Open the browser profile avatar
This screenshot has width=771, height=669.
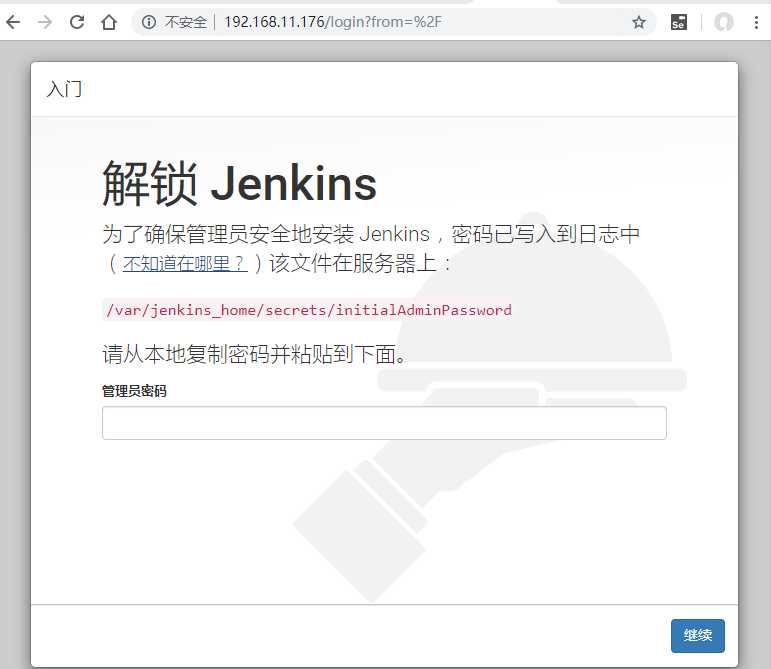[x=724, y=22]
